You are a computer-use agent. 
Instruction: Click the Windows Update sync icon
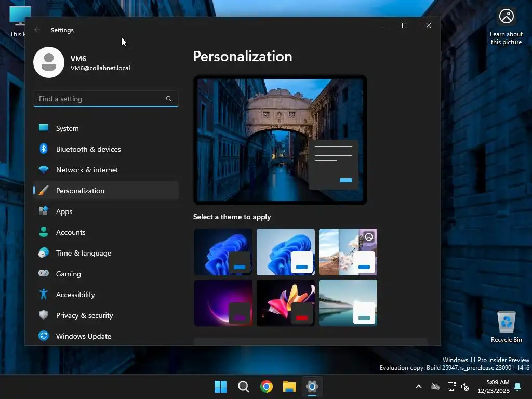point(44,336)
